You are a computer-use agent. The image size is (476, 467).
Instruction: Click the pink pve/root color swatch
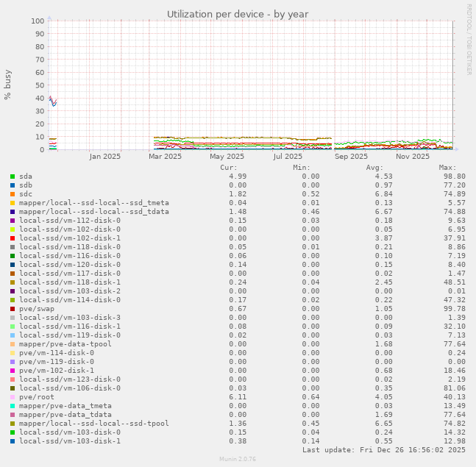(x=13, y=397)
